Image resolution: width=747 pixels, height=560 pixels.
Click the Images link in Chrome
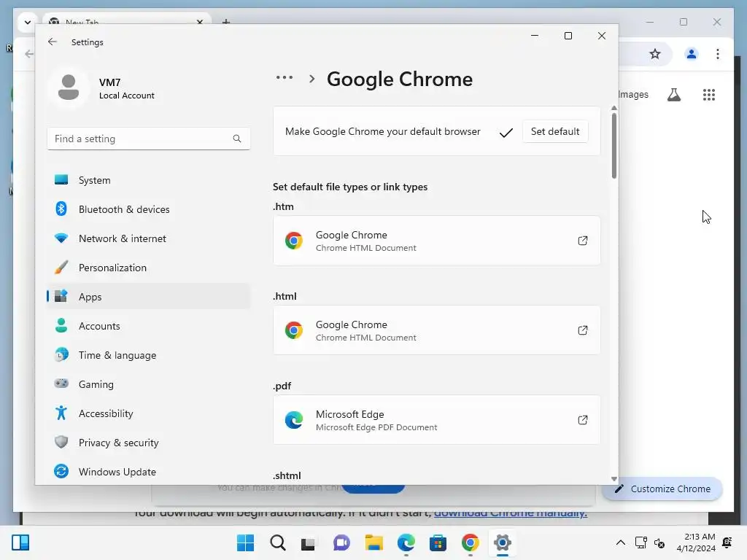(633, 94)
